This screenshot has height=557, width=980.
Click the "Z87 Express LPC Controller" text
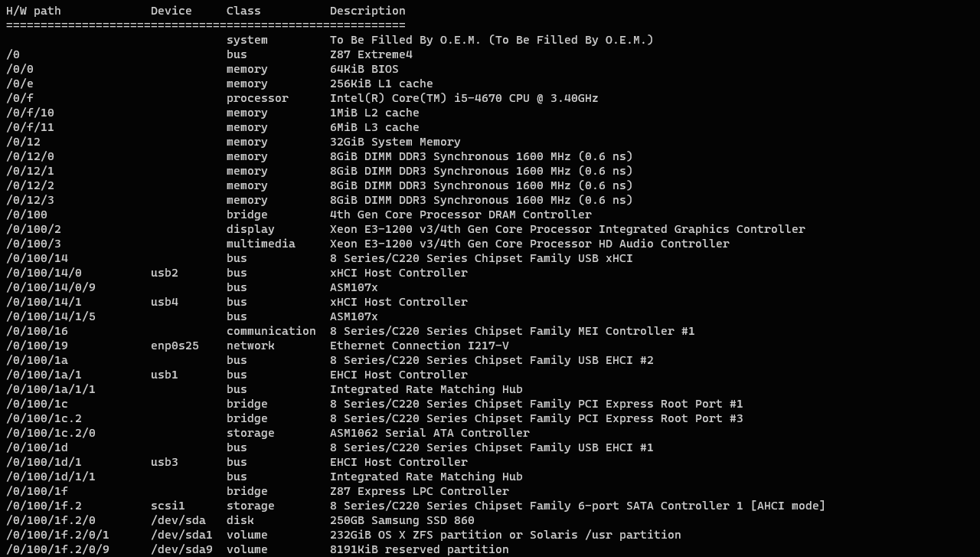pyautogui.click(x=420, y=491)
